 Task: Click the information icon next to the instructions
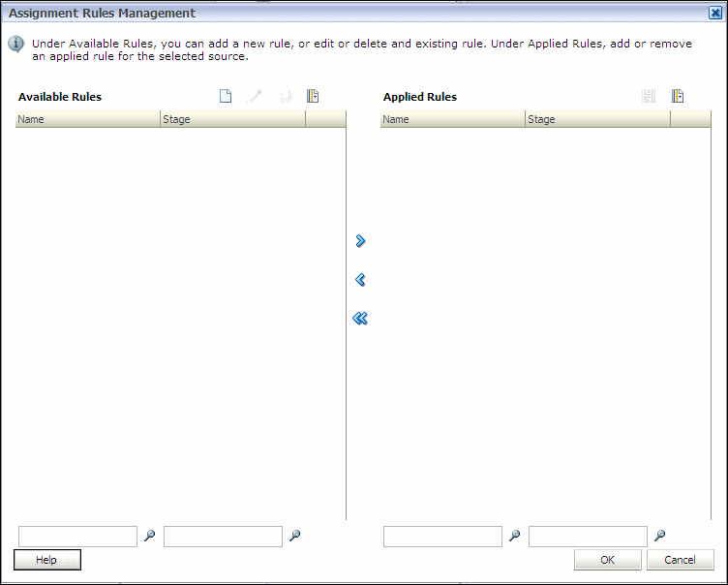tap(15, 45)
